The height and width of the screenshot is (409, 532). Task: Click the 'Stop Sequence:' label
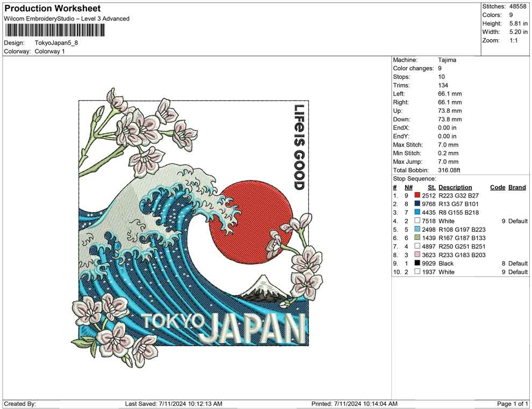(x=414, y=179)
